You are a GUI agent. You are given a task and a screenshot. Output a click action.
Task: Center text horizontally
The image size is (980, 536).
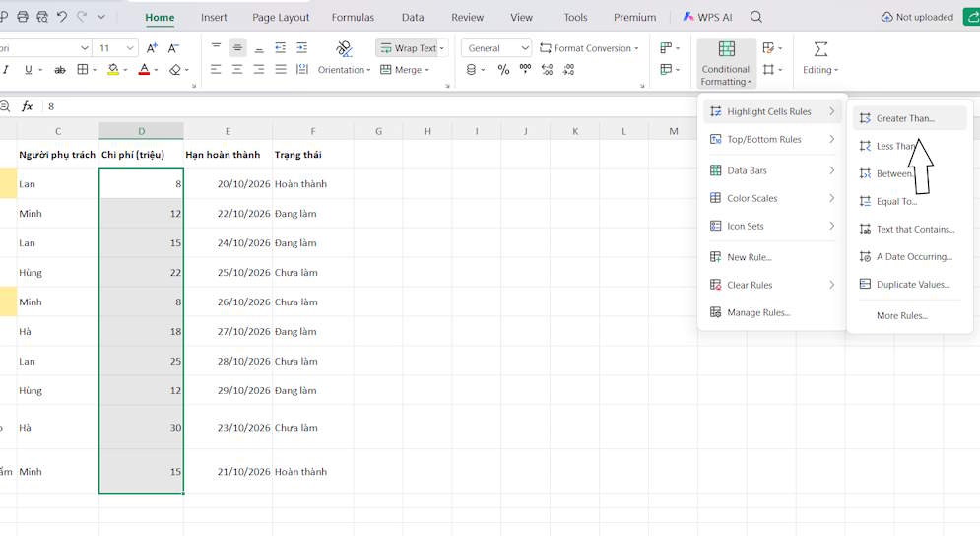pos(237,69)
